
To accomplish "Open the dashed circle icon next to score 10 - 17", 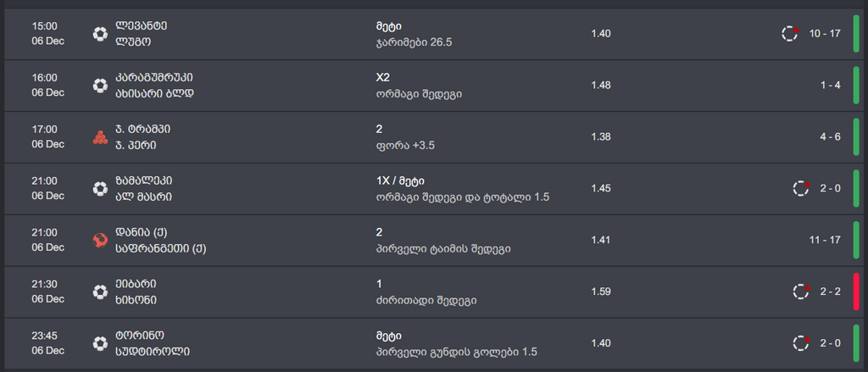I will pos(790,33).
